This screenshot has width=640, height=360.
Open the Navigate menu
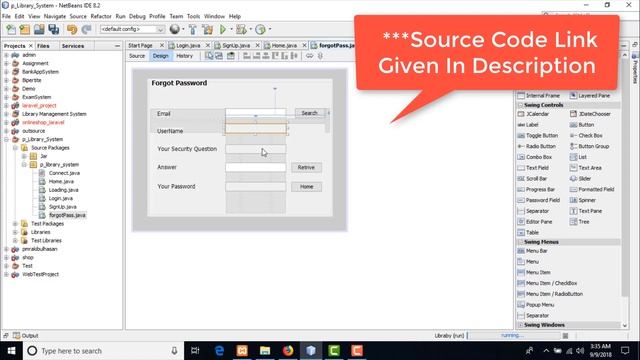[x=55, y=16]
